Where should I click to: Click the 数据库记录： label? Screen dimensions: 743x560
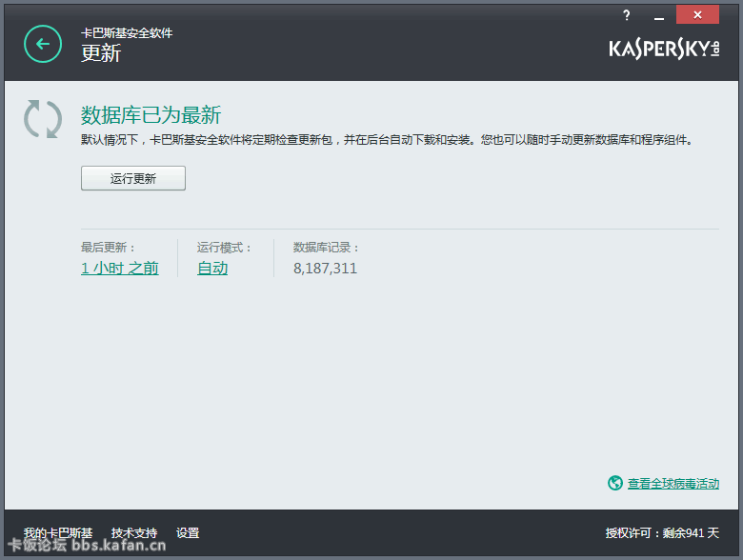pyautogui.click(x=326, y=248)
